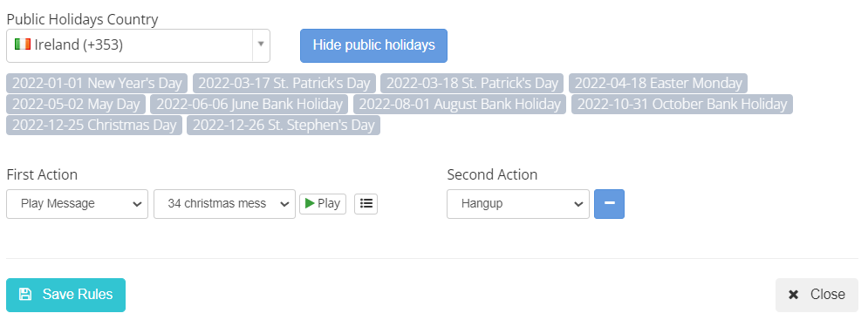Hide public holidays list
868x320 pixels.
[x=373, y=45]
